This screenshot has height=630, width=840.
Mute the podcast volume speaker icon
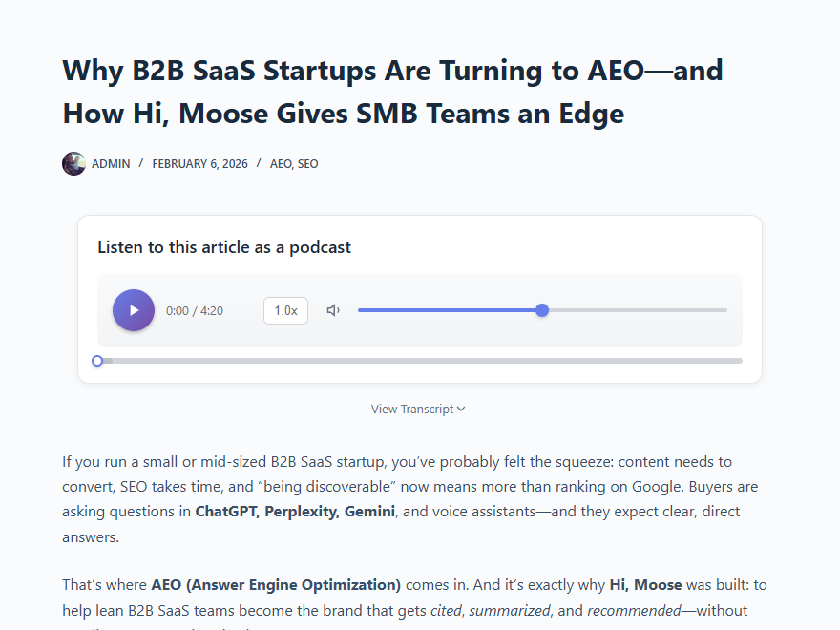tap(333, 310)
